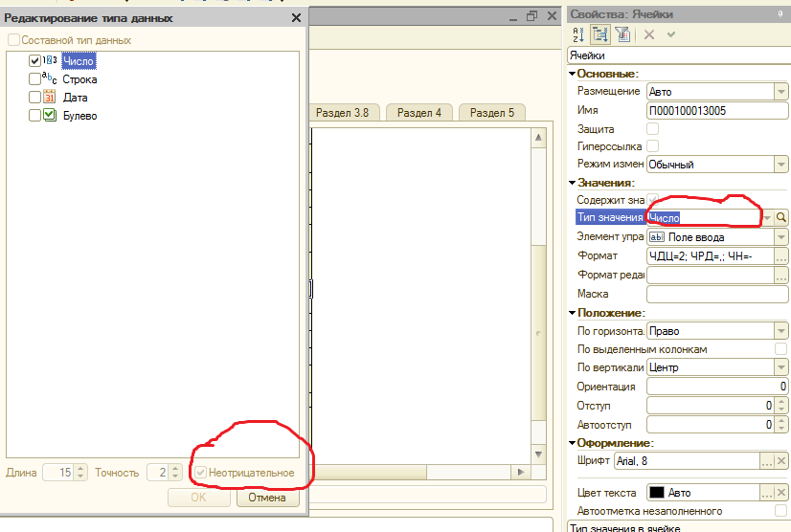
Task: Click the categorized view icon in Properties
Action: click(599, 34)
